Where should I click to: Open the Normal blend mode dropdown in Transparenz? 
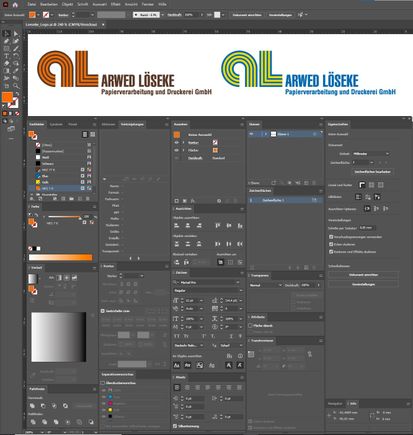tap(266, 285)
